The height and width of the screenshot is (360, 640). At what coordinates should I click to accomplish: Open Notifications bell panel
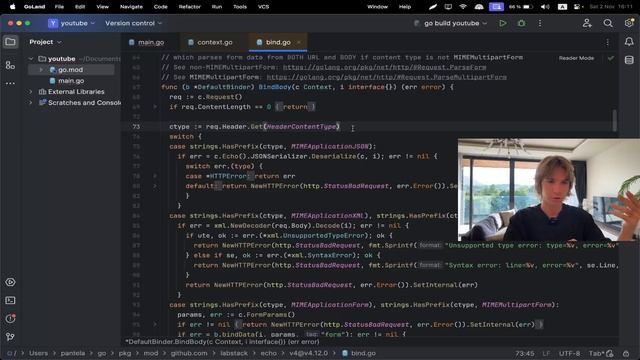(629, 42)
